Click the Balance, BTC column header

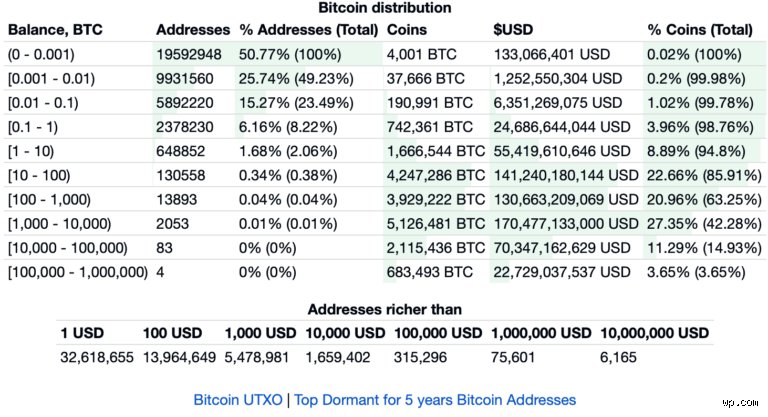55,30
